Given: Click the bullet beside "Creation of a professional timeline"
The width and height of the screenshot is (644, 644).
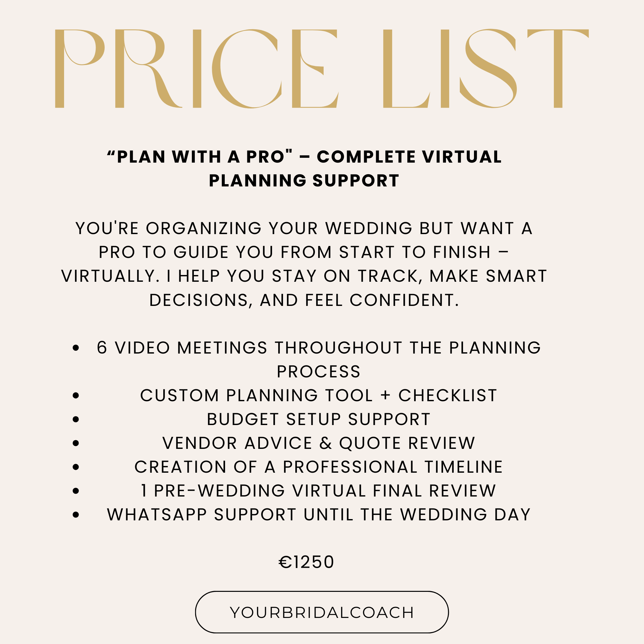Looking at the screenshot, I should click(x=76, y=467).
